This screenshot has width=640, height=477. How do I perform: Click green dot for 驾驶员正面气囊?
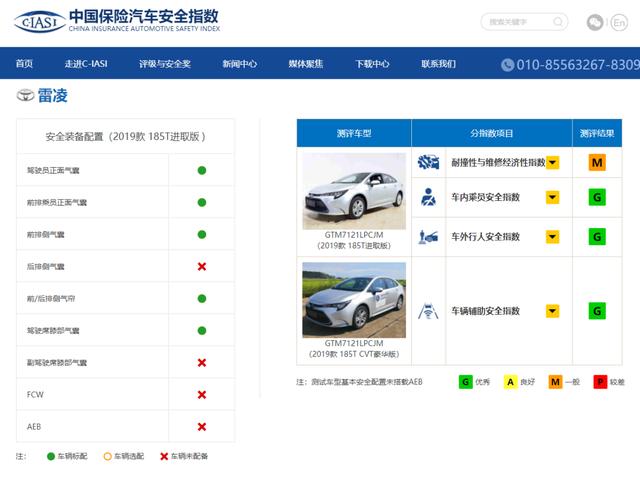(x=202, y=170)
